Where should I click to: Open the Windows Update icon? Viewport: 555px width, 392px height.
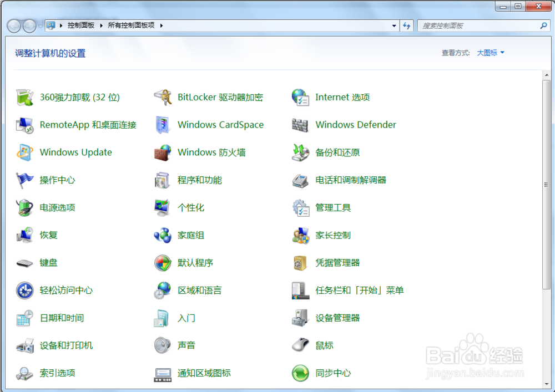coord(25,152)
